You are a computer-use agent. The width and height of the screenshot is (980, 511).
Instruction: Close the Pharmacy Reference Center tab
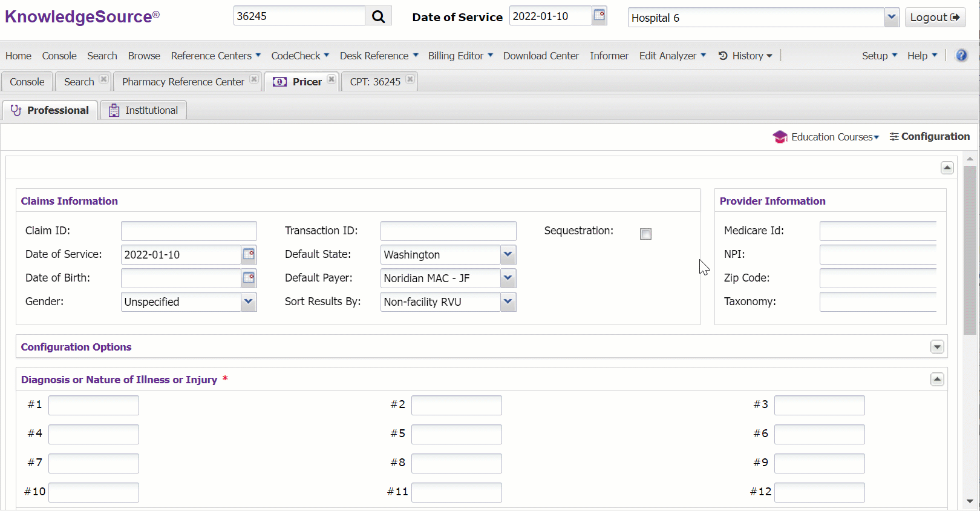pos(254,79)
